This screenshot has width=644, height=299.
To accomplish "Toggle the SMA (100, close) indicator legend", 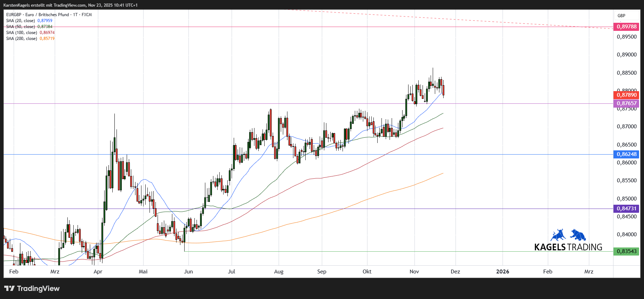I will coord(22,33).
